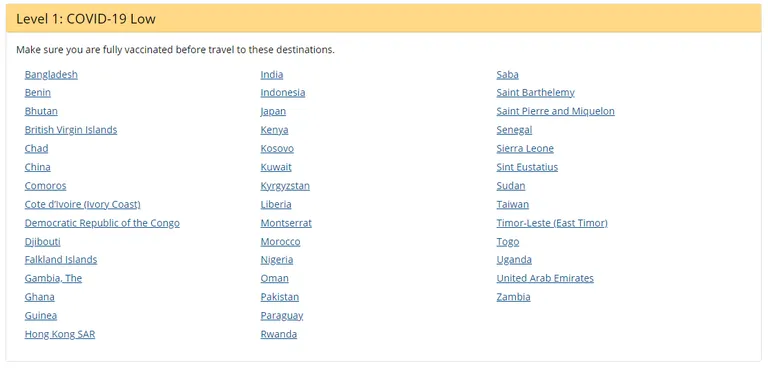This screenshot has width=768, height=368.
Task: Click the Level 1: COVID-19 Low heading
Action: tap(86, 19)
